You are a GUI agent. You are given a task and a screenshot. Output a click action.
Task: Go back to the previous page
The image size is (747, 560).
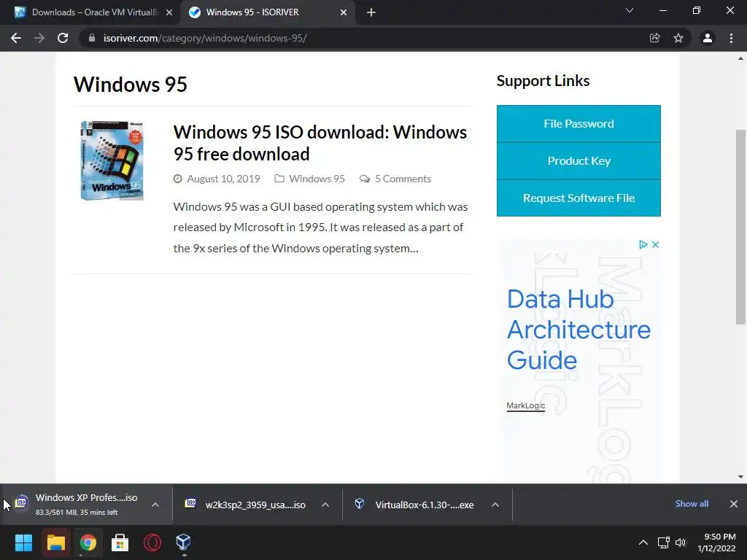tap(16, 38)
